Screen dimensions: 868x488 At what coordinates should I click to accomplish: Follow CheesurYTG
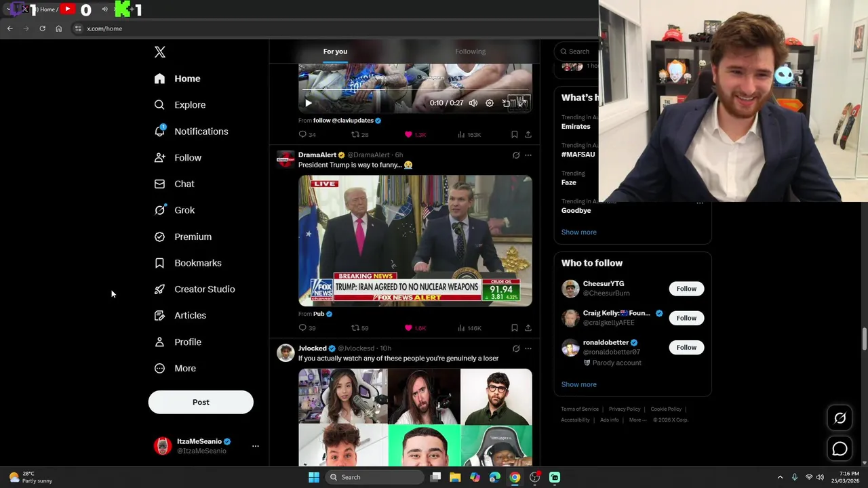click(686, 289)
